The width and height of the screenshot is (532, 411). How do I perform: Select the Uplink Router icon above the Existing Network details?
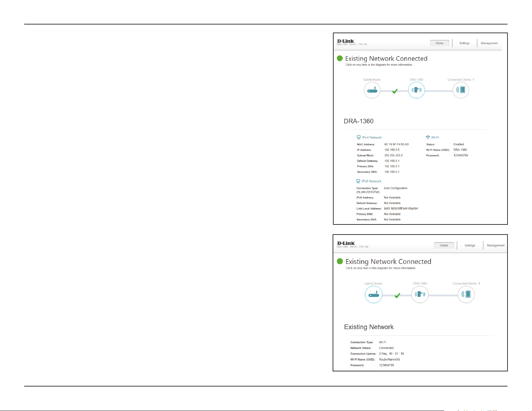[374, 295]
